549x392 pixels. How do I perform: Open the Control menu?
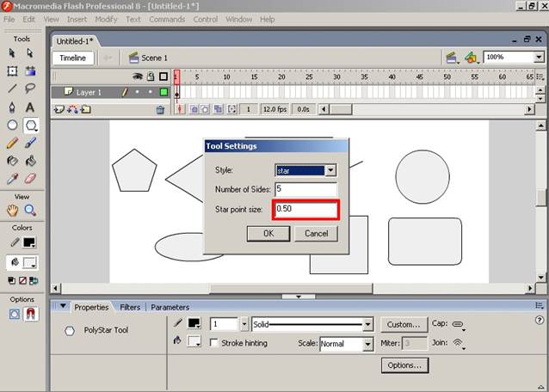[206, 19]
